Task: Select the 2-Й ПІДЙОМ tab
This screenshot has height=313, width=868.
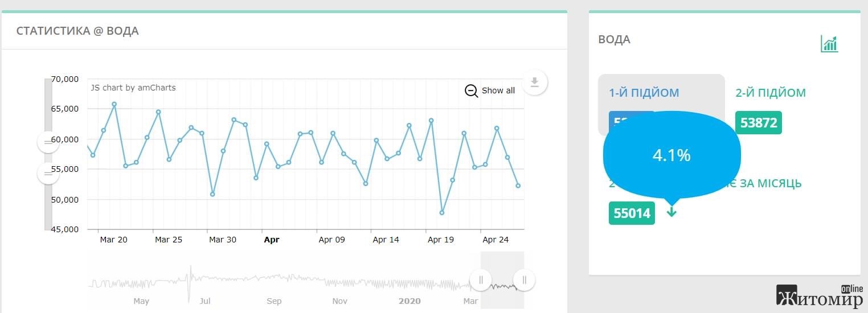Action: tap(771, 93)
